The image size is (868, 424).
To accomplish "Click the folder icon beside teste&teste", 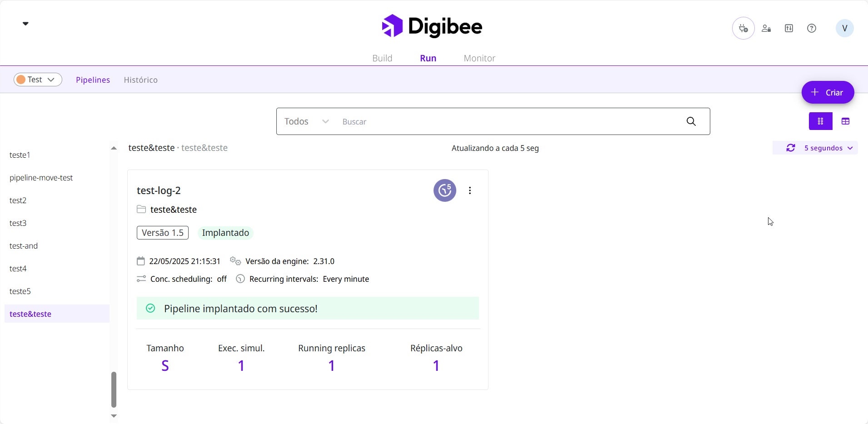I will point(141,210).
